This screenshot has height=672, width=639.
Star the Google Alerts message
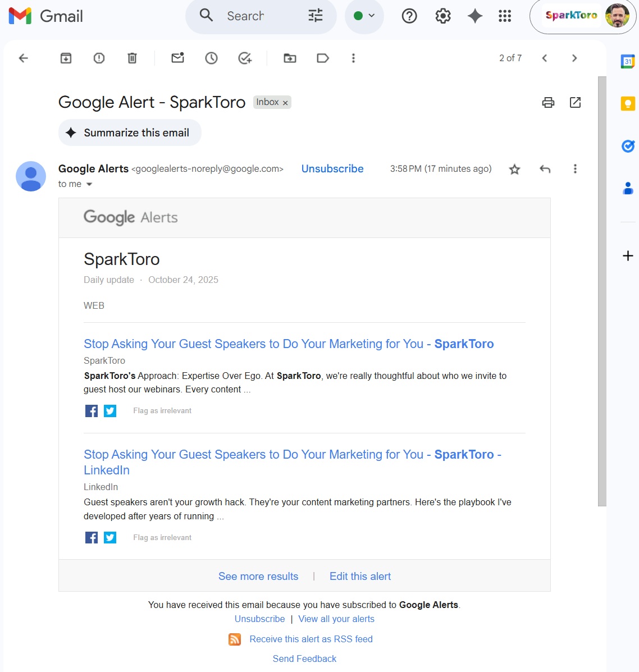click(x=515, y=170)
